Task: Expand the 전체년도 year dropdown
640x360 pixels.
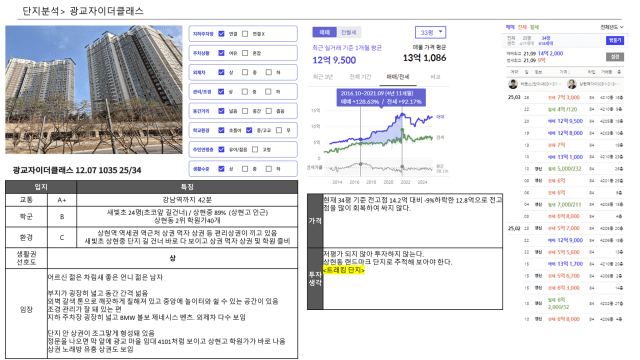Action: pyautogui.click(x=611, y=27)
